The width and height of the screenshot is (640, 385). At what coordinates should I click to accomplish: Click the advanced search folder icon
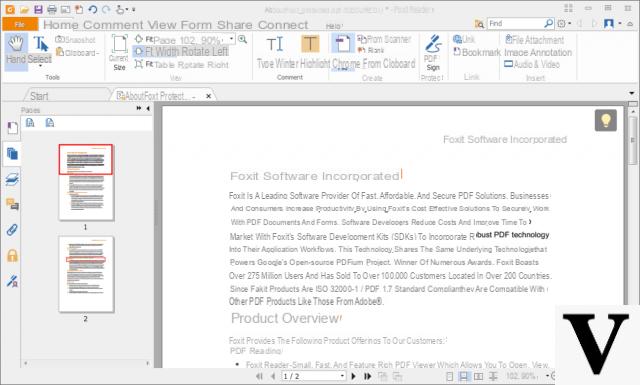coord(479,24)
